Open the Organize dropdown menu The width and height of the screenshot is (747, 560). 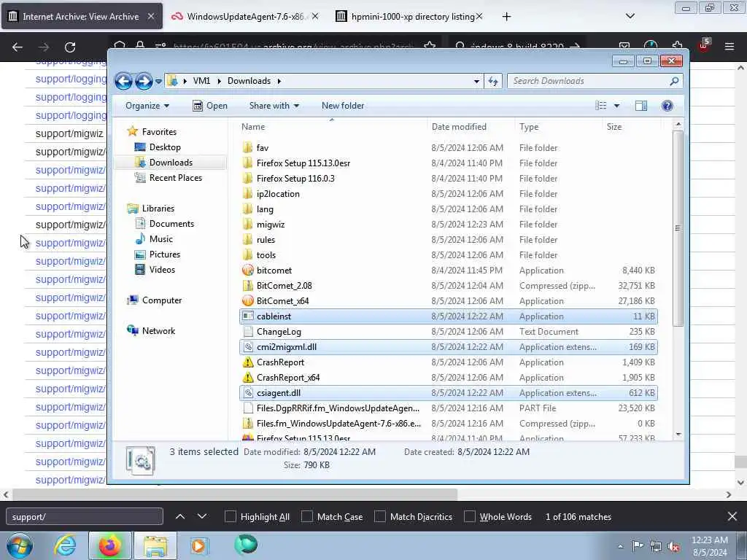pyautogui.click(x=147, y=106)
